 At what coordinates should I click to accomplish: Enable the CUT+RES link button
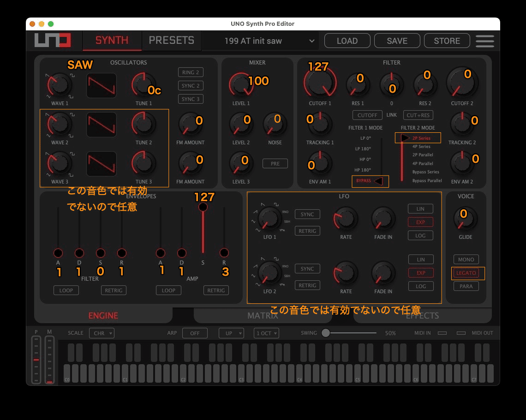[x=418, y=115]
